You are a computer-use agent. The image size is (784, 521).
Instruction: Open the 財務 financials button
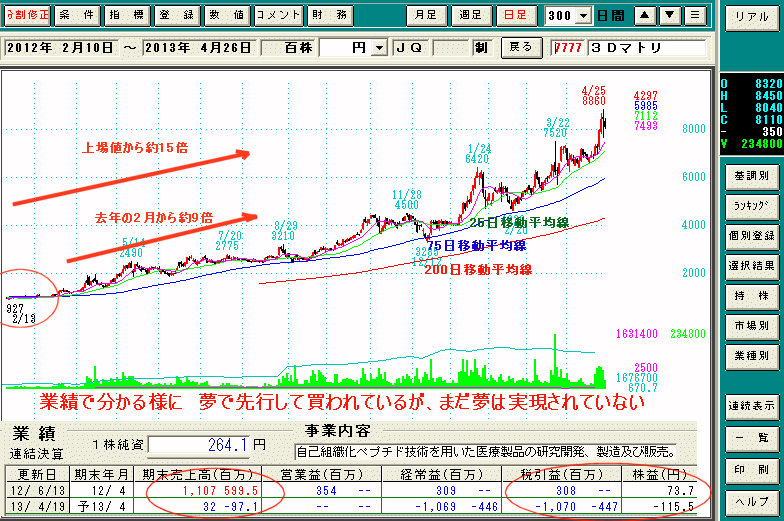(x=330, y=16)
